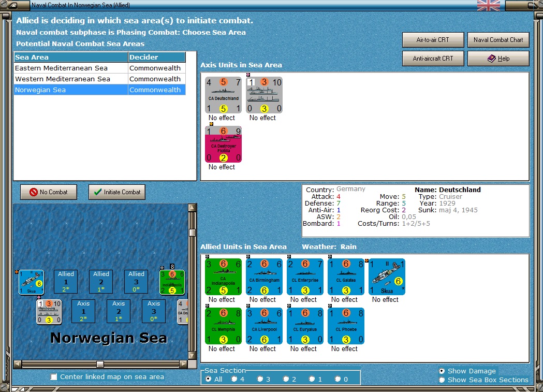
Task: Select the Axis transport convoy counter
Action: click(264, 95)
